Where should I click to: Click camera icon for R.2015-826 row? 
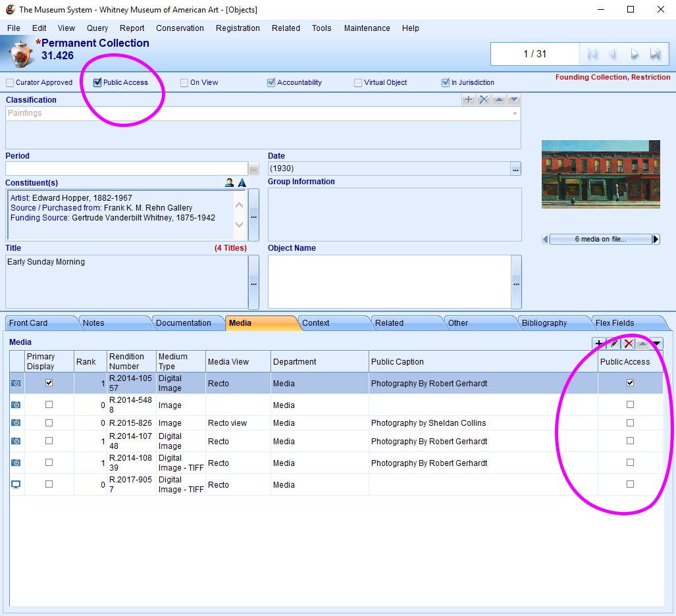16,423
